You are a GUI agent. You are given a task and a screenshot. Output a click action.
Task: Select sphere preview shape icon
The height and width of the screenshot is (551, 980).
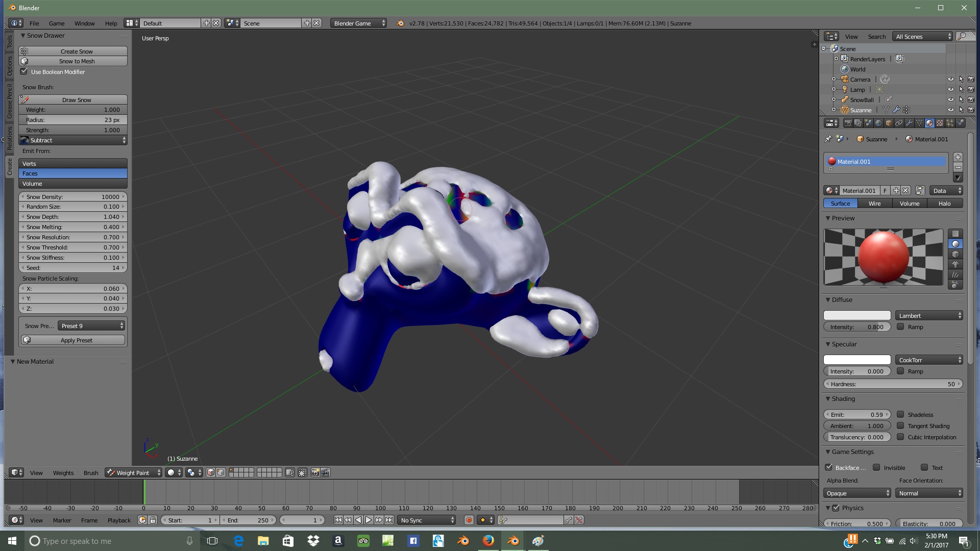(955, 244)
